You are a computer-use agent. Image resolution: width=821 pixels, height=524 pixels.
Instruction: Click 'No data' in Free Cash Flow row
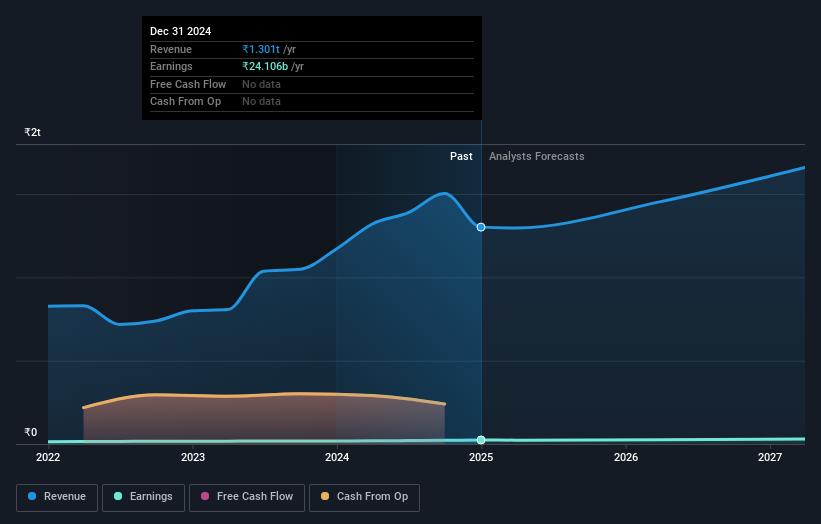(261, 84)
